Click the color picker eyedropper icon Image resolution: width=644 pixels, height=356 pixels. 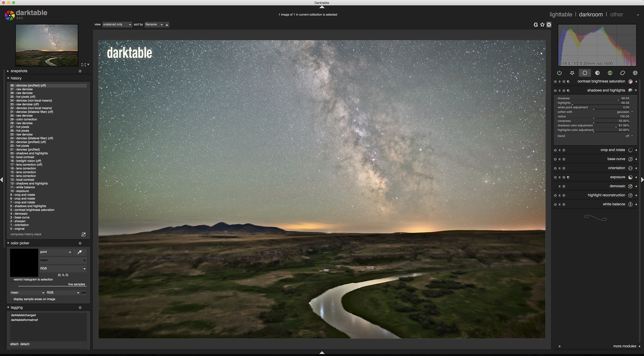pos(80,252)
